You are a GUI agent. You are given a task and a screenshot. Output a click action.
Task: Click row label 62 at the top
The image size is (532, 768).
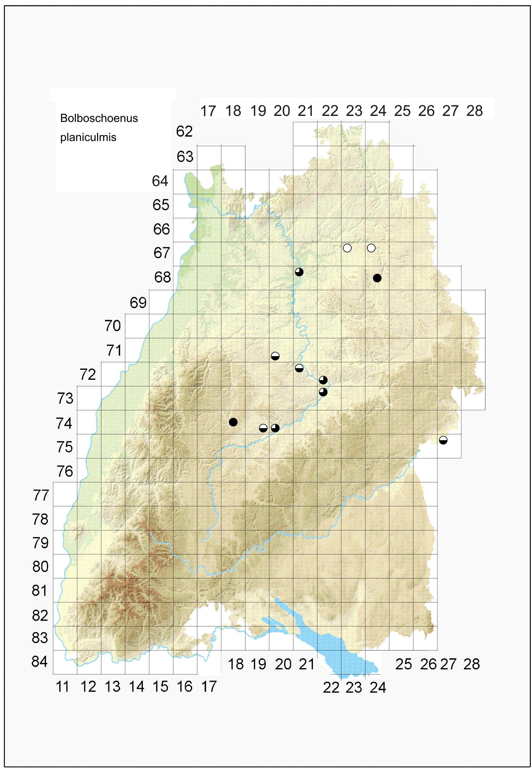(184, 131)
